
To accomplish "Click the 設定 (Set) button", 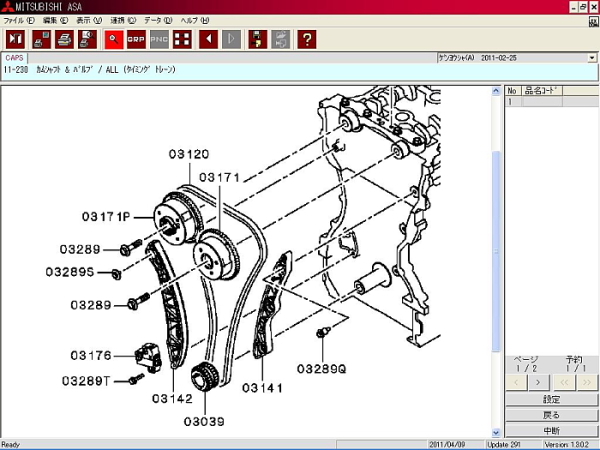I will click(x=551, y=399).
